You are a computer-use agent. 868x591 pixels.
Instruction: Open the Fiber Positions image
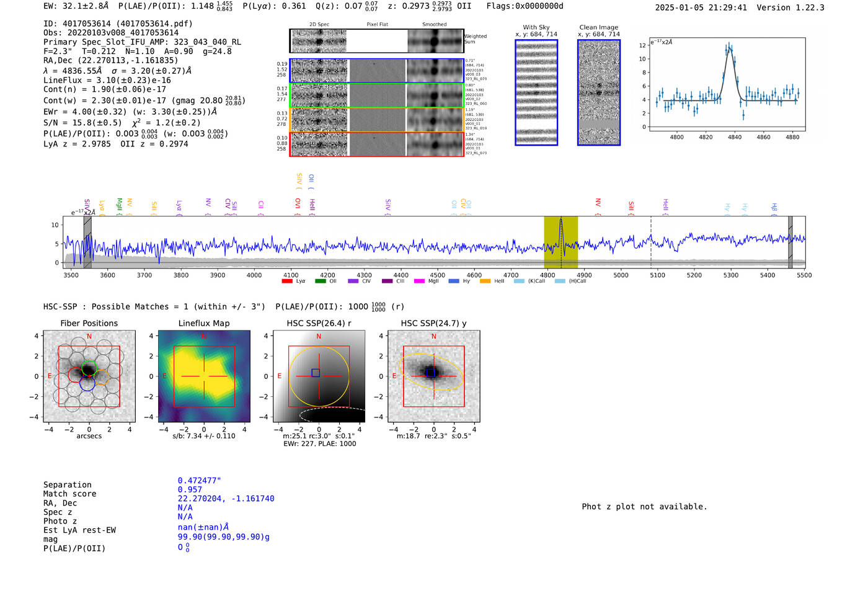click(89, 376)
